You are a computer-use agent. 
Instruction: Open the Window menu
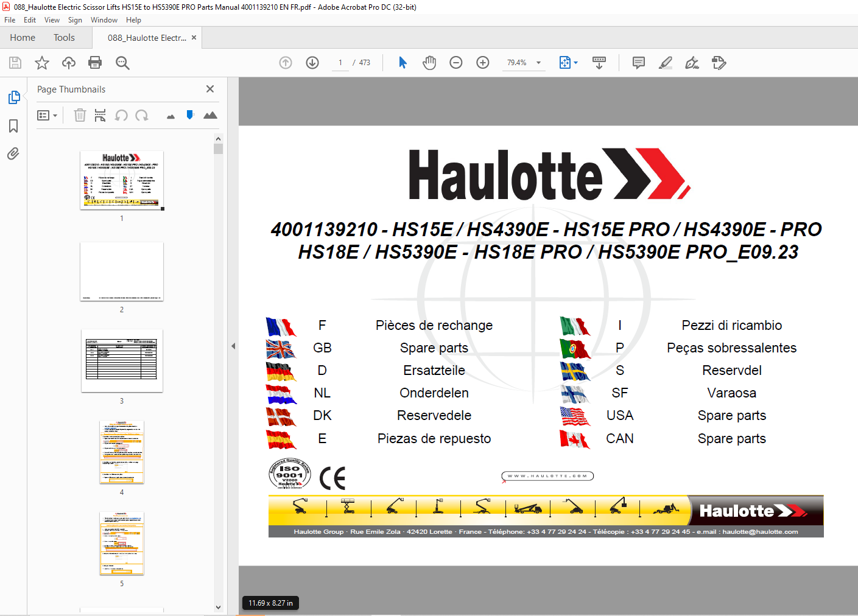point(104,20)
